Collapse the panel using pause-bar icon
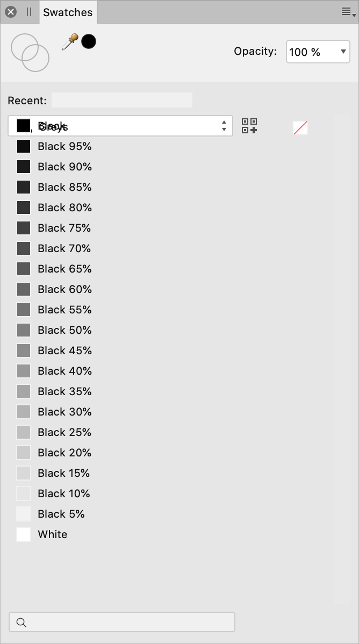 (29, 12)
